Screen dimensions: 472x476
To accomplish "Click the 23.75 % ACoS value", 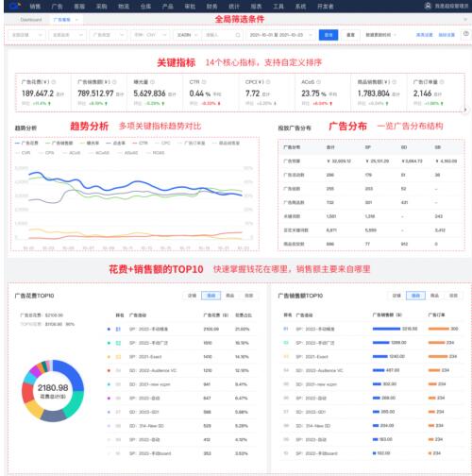I will tap(314, 93).
